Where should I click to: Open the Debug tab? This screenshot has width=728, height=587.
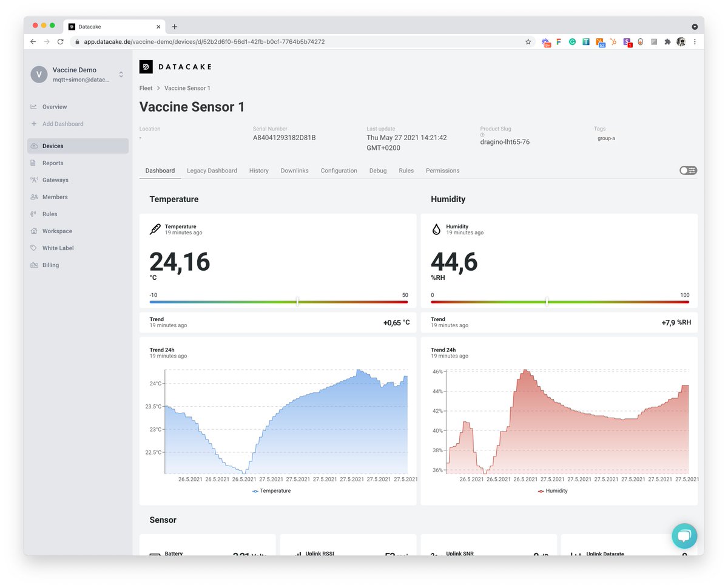coord(378,171)
